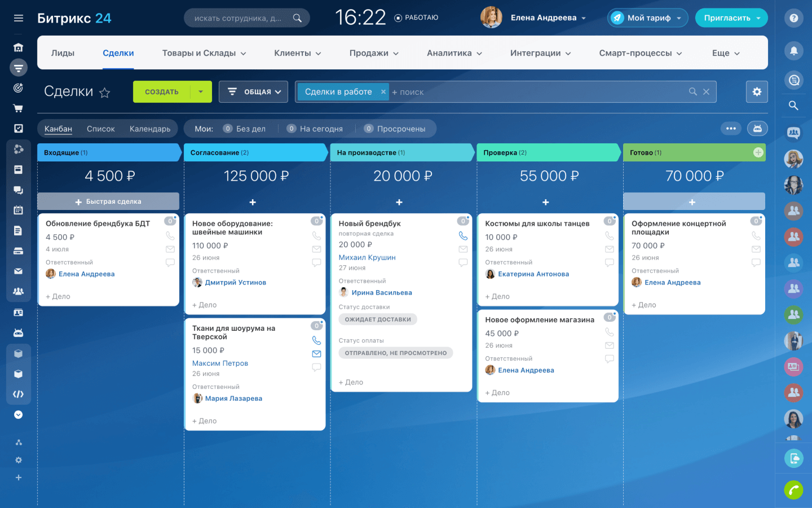The width and height of the screenshot is (812, 508).
Task: Open the Михаил Крушин contact link
Action: coord(367,257)
